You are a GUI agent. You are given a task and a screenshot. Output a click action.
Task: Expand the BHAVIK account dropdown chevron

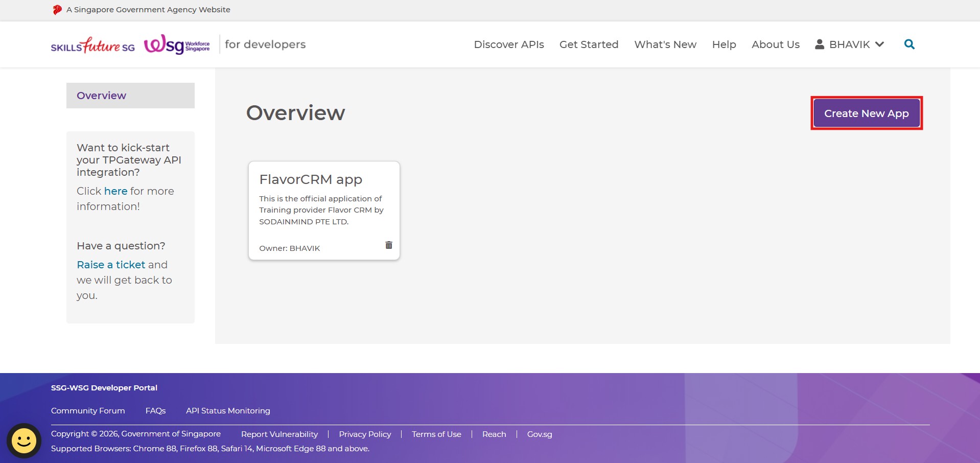[x=879, y=44]
